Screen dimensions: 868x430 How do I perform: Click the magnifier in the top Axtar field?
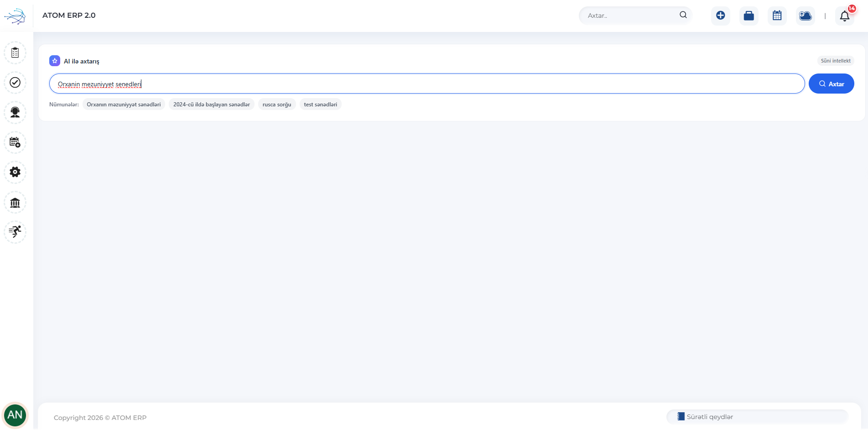683,15
